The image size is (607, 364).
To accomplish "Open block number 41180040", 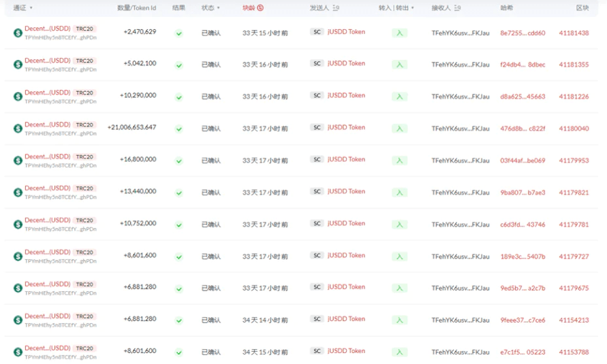I will [574, 129].
